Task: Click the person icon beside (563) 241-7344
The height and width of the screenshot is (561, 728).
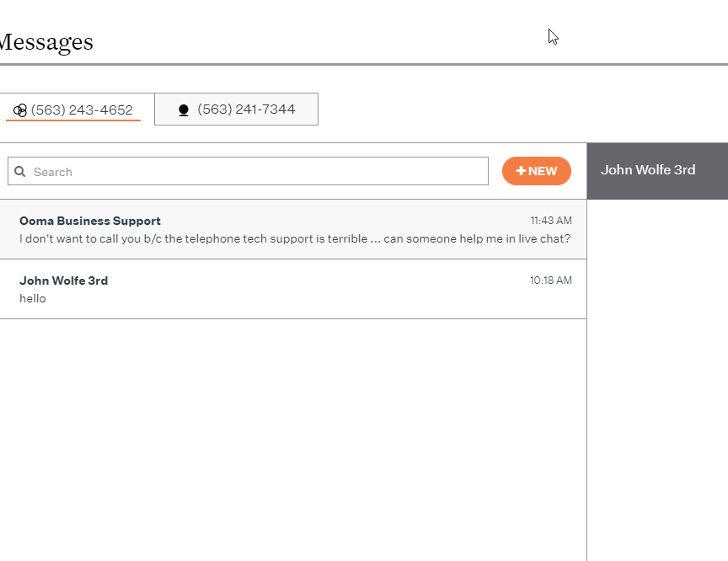Action: click(184, 110)
